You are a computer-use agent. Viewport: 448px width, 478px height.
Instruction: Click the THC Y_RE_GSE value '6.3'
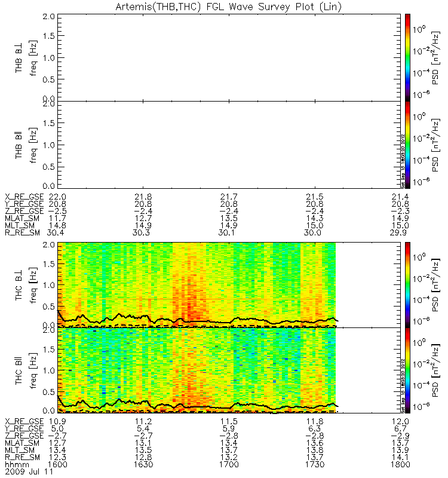point(315,429)
